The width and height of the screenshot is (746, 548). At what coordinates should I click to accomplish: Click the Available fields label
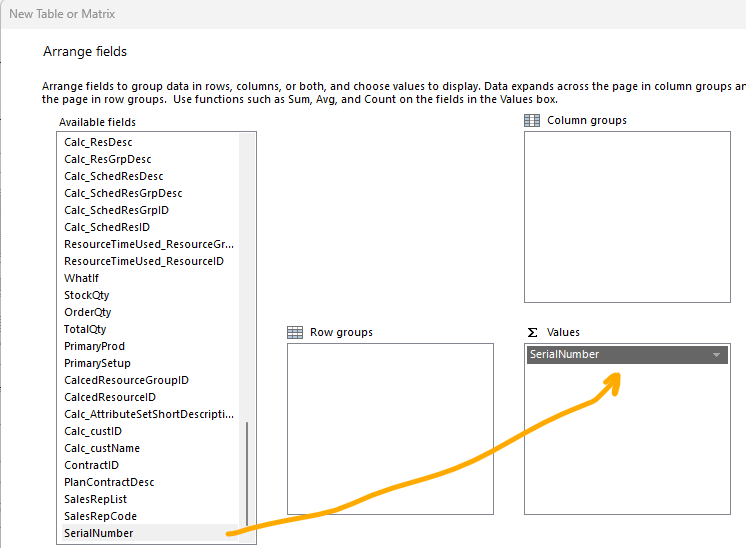click(x=97, y=122)
